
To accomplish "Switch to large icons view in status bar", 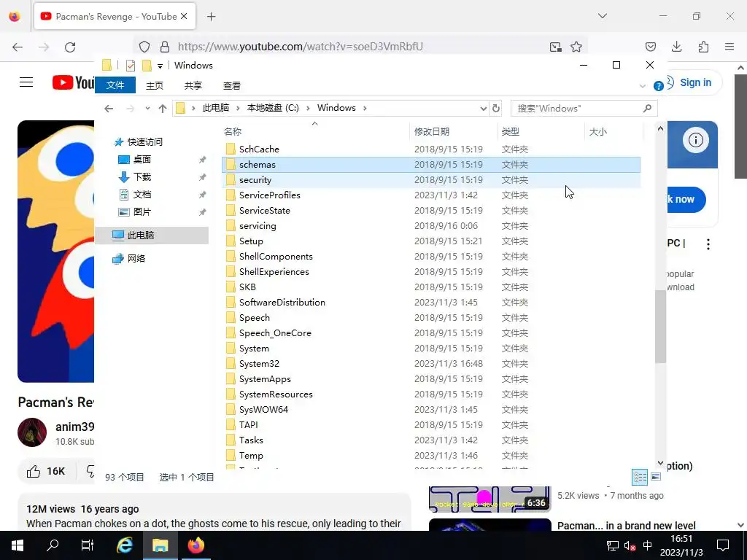I will (656, 477).
